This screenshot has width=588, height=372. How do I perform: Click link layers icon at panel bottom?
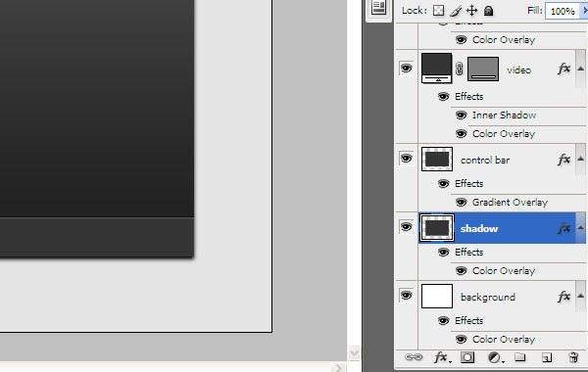coord(414,357)
